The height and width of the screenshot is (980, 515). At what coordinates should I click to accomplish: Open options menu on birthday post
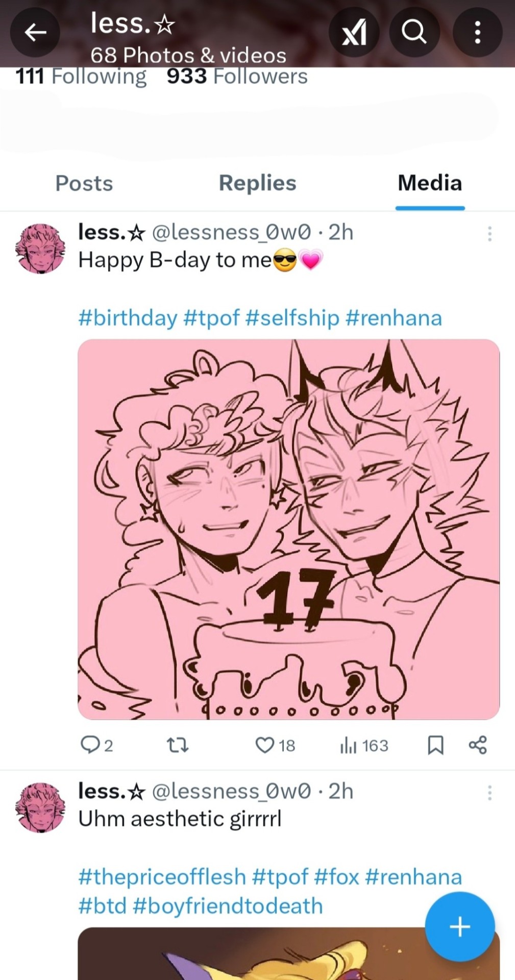click(489, 234)
